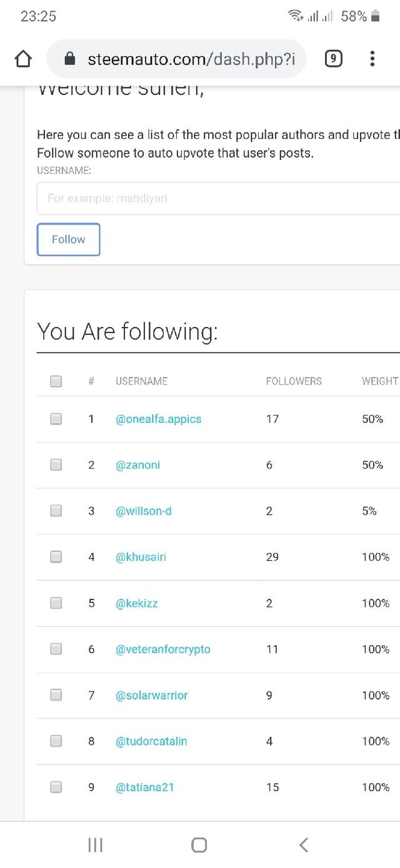This screenshot has width=400, height=868.
Task: Tick the checkbox for @khusairi row
Action: pos(56,557)
